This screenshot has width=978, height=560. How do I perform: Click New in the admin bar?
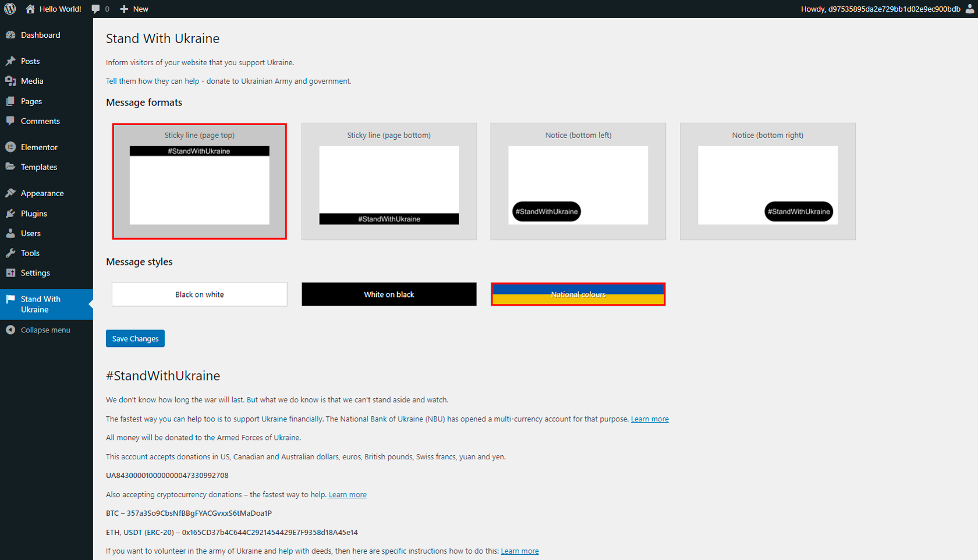point(140,9)
